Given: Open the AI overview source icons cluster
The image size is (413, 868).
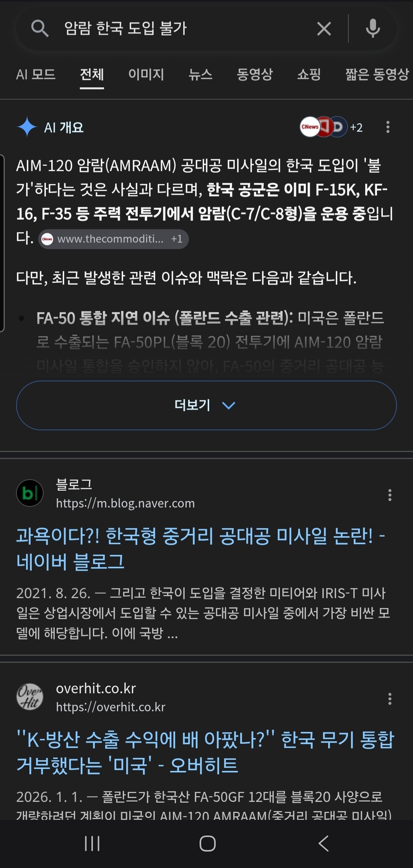Looking at the screenshot, I should pos(331,127).
